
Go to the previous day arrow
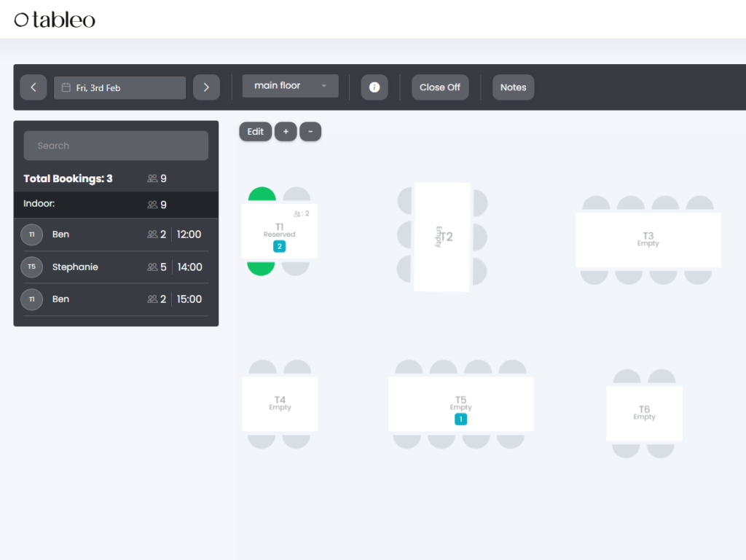click(34, 87)
